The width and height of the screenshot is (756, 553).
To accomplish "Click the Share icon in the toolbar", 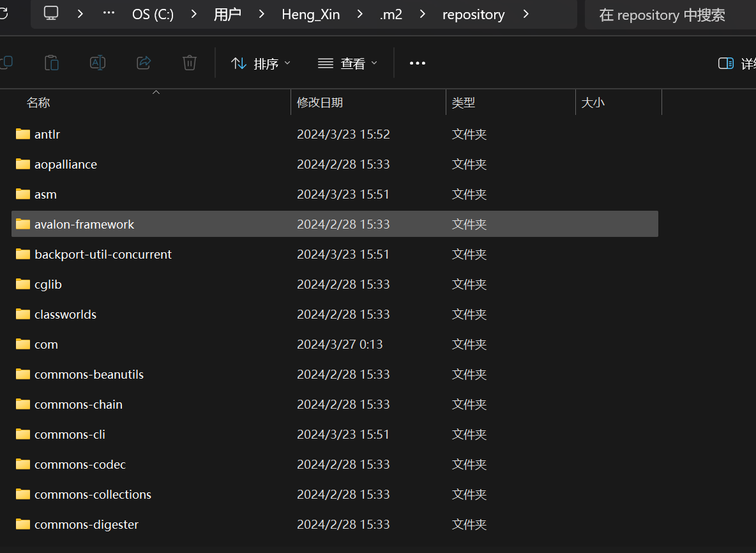I will (143, 63).
